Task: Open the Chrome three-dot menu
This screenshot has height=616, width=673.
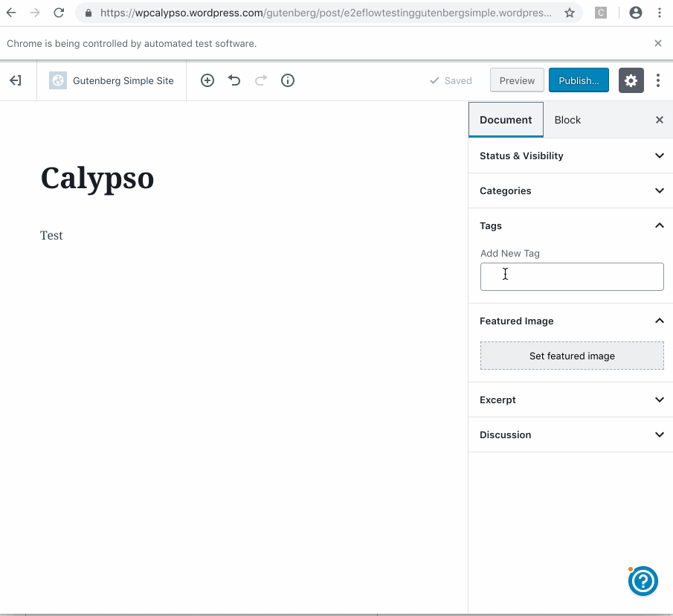Action: (x=660, y=13)
